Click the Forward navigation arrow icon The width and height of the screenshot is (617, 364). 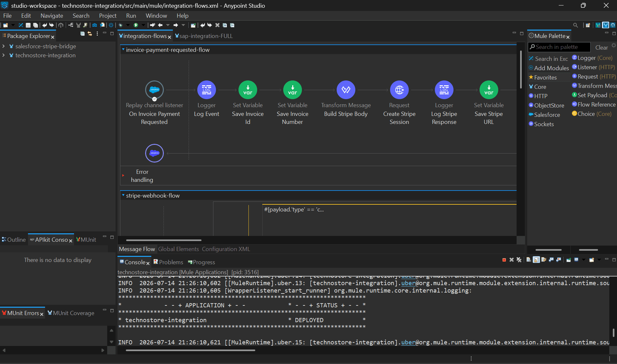coord(175,25)
